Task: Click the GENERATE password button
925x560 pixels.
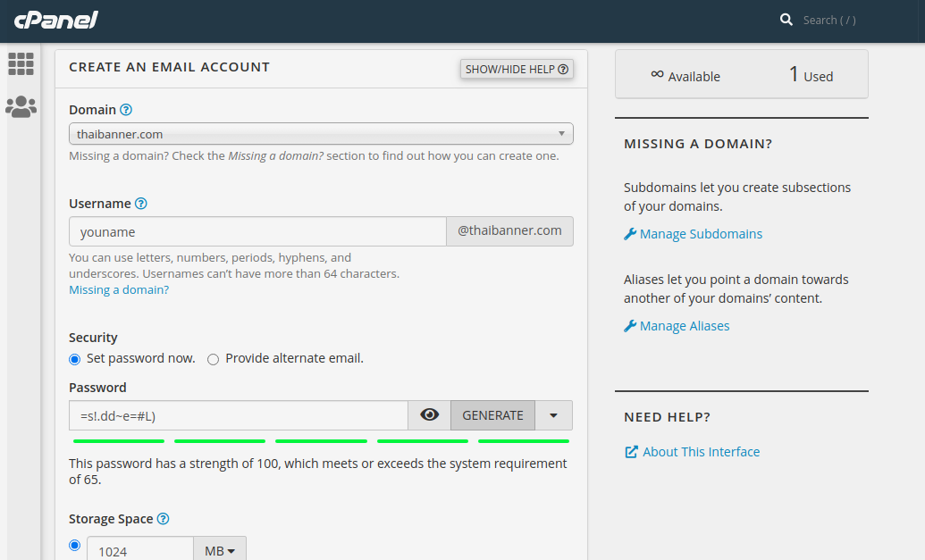Action: (492, 415)
